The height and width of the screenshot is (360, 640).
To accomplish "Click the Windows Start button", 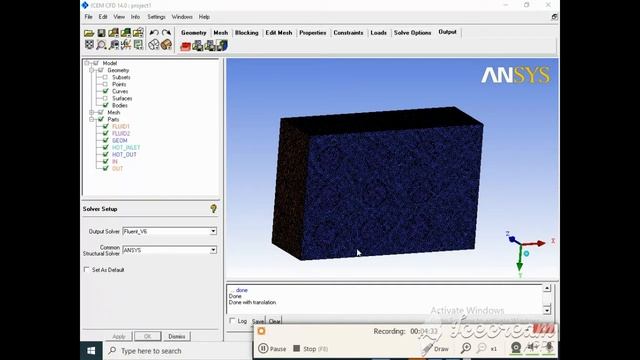I will click(91, 351).
